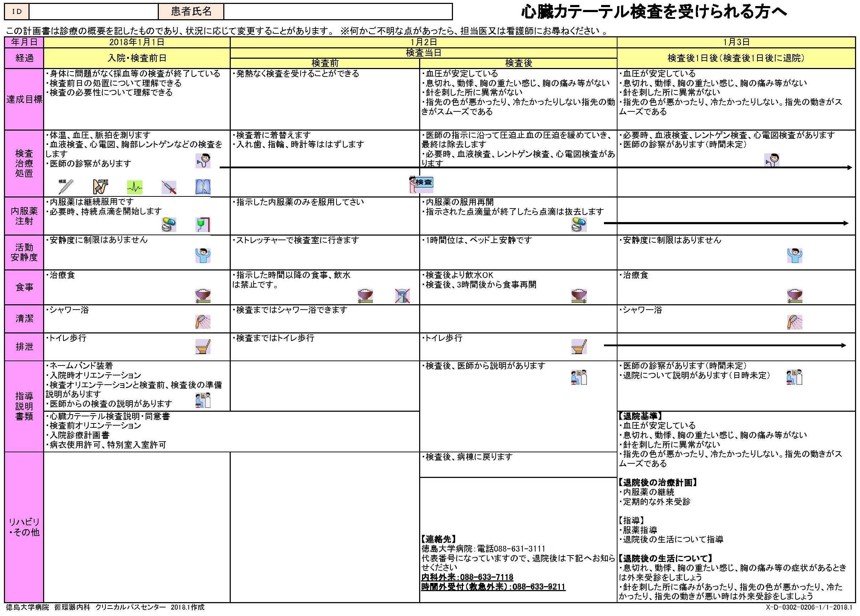Click the blank 患者氏名 patient name field
Viewport: 860px width, 616px height.
[x=338, y=11]
